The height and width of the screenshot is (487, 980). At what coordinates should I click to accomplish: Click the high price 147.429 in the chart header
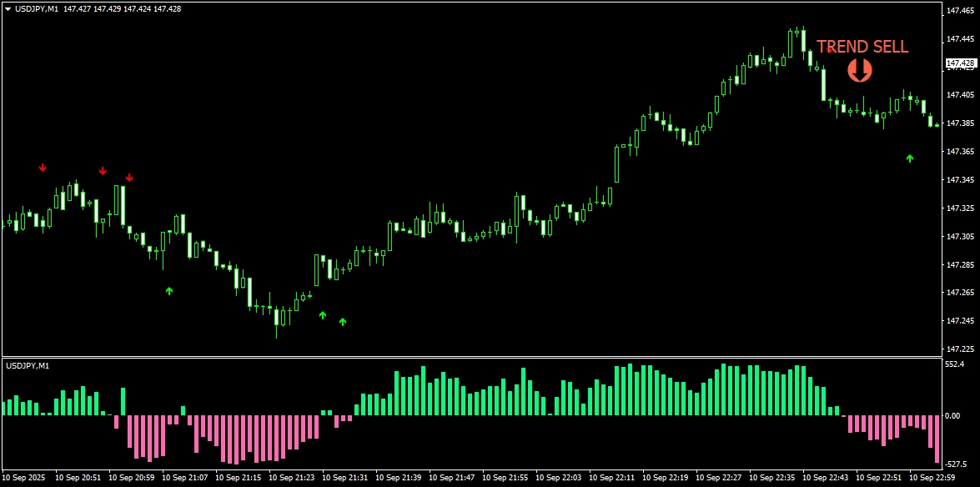point(107,9)
